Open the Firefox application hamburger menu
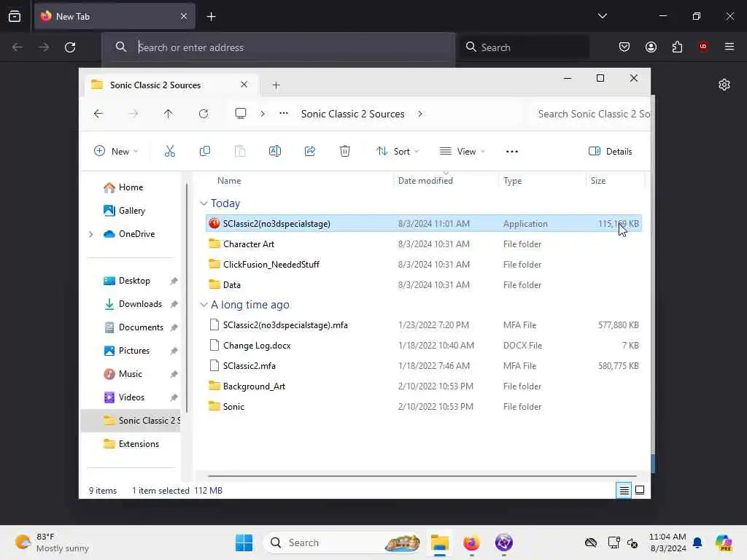 point(729,47)
